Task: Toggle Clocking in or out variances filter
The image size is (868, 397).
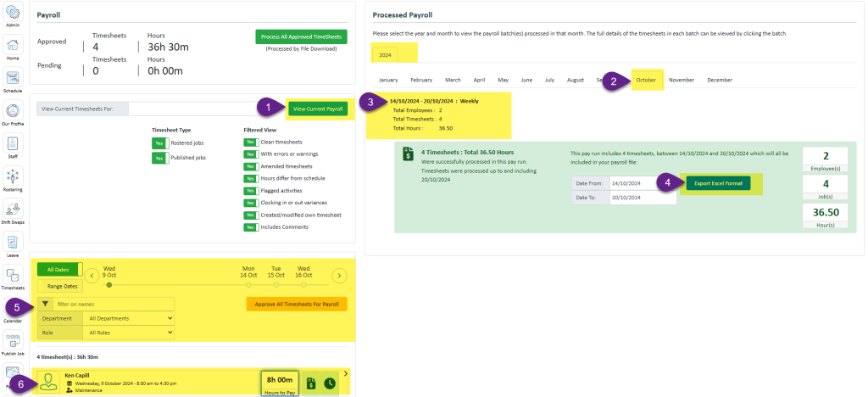Action: [251, 203]
